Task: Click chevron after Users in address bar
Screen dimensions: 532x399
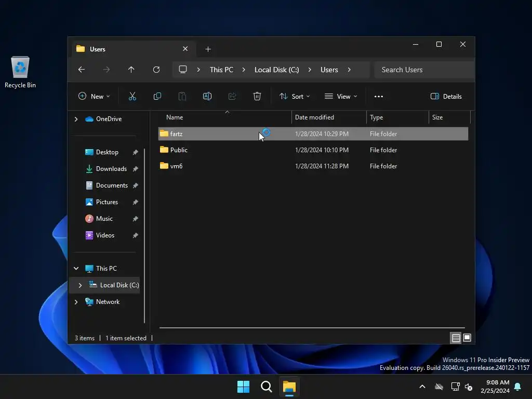Action: pyautogui.click(x=349, y=70)
